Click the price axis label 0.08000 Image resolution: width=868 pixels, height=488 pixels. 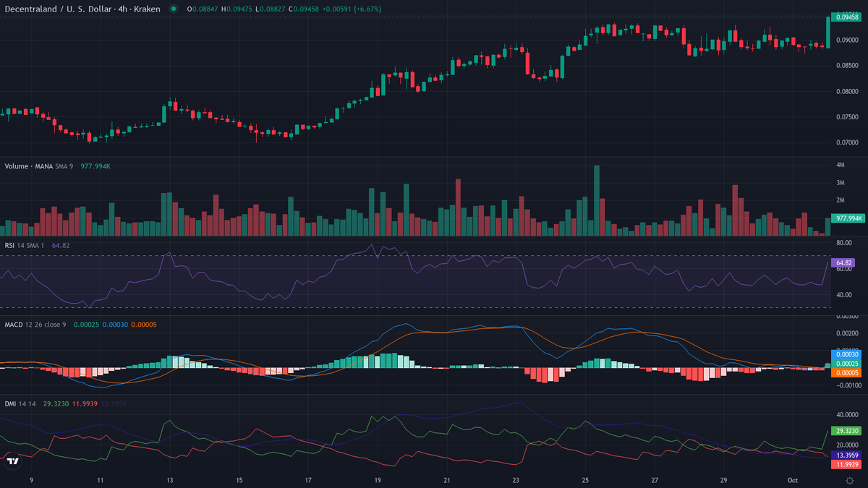[x=848, y=91]
